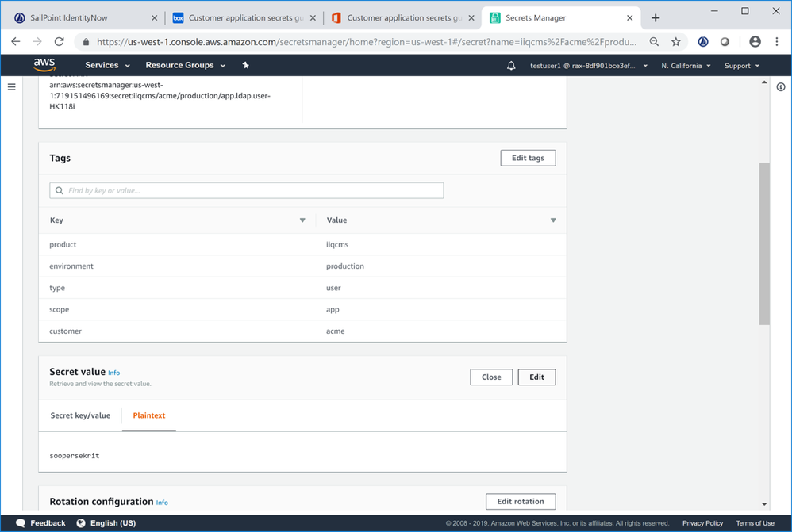Open the Support dropdown menu
Image resolution: width=792 pixels, height=532 pixels.
(742, 66)
